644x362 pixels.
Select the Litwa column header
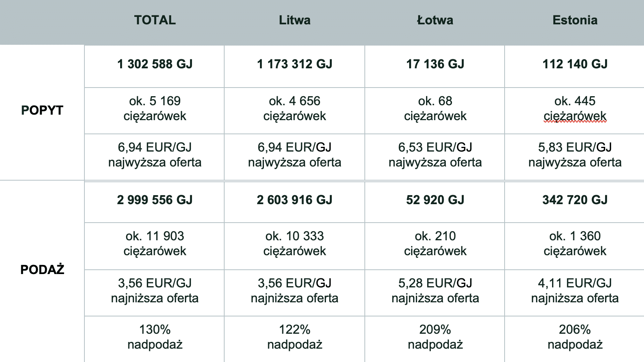295,20
